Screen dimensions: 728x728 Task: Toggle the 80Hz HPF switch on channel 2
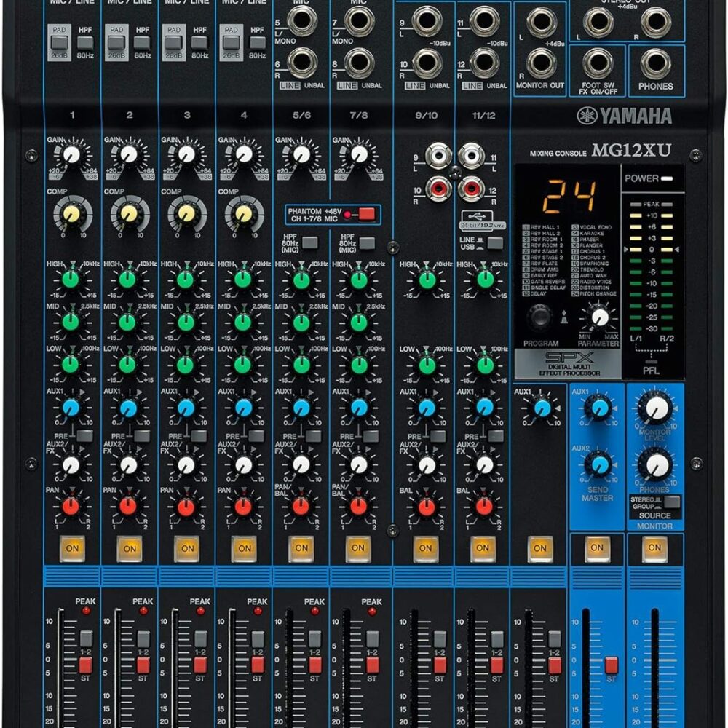point(142,43)
